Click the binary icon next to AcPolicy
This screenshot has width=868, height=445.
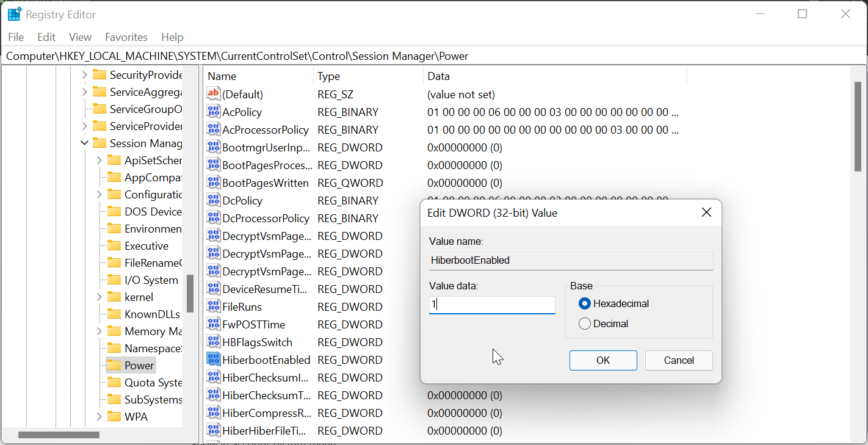click(x=214, y=112)
